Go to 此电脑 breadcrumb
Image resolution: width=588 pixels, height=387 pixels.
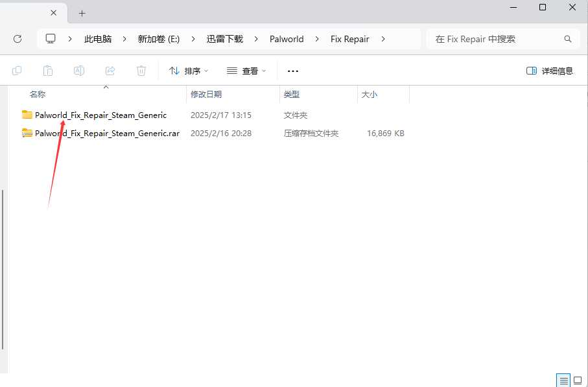98,39
